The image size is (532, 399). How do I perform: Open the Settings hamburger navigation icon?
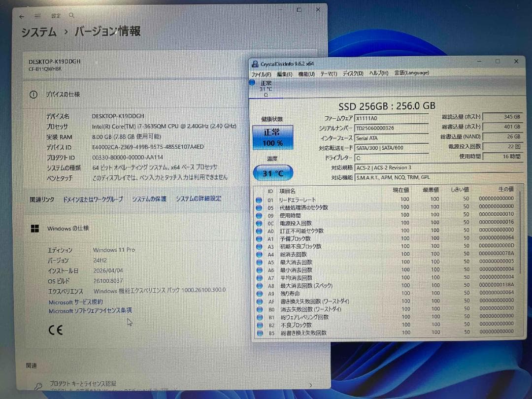[37, 15]
